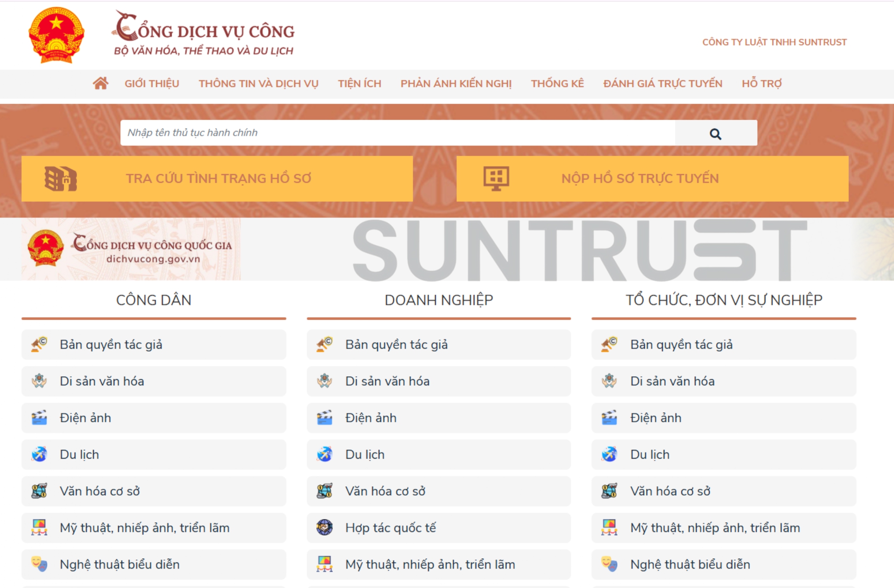Click the copyright gavel icon under Công dân
This screenshot has height=588, width=894.
39,344
